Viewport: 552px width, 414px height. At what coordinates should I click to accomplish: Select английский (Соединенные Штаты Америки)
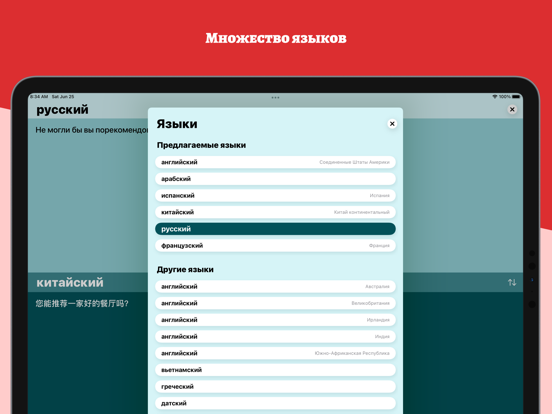point(275,162)
